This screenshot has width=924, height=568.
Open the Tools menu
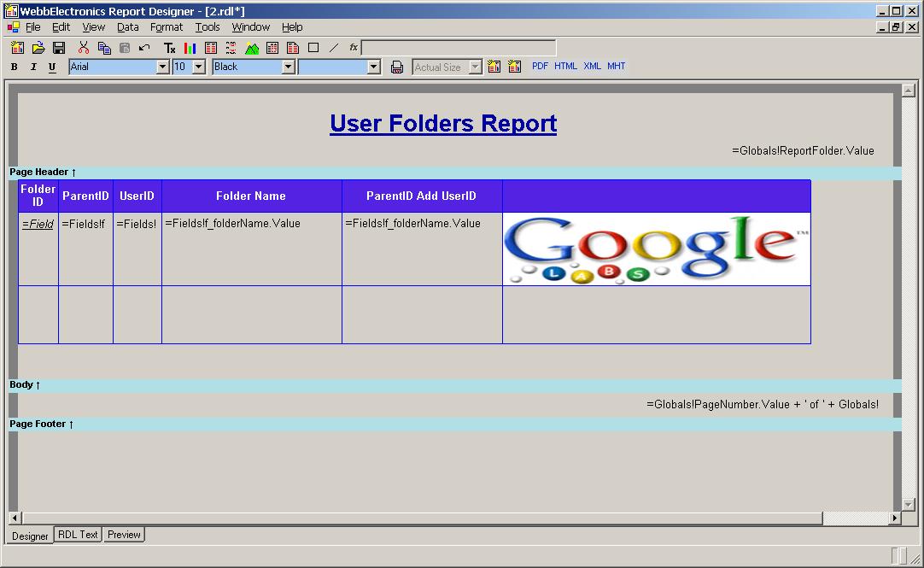point(208,27)
